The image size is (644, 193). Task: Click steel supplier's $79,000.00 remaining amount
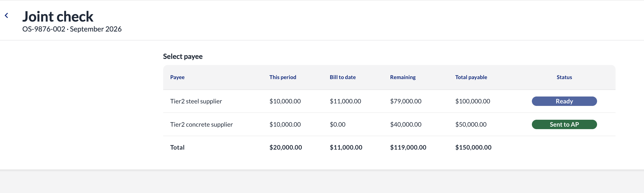406,101
